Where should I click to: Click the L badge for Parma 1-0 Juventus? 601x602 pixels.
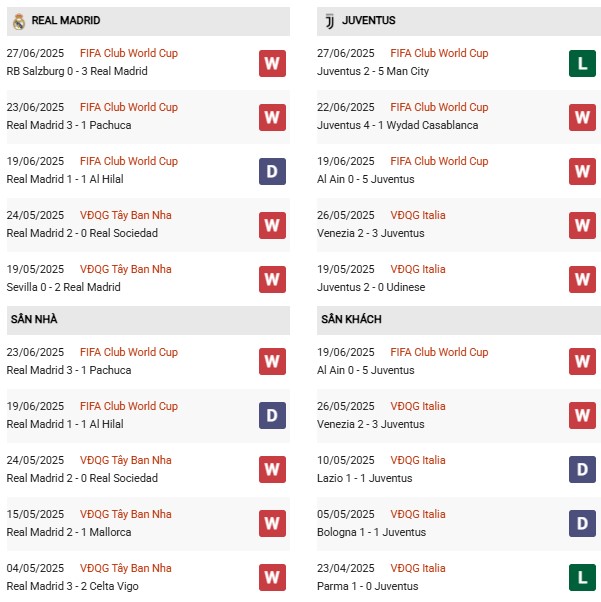(582, 577)
